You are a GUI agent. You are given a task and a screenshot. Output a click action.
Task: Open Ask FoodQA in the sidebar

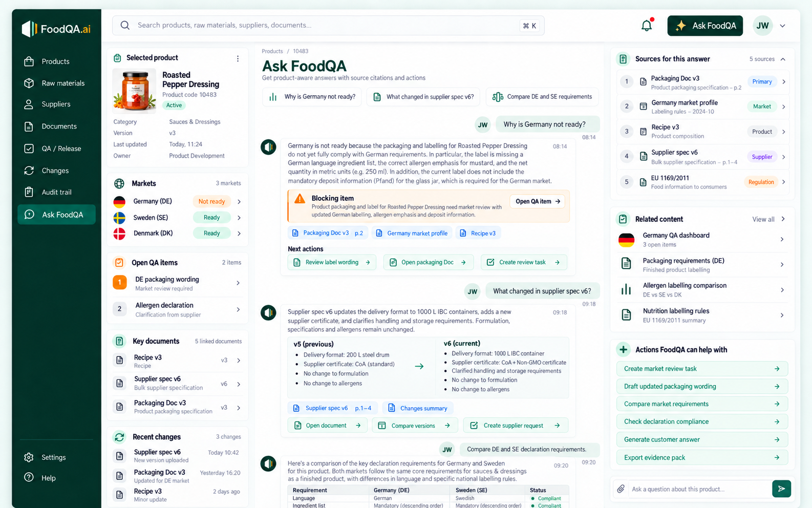click(x=56, y=215)
